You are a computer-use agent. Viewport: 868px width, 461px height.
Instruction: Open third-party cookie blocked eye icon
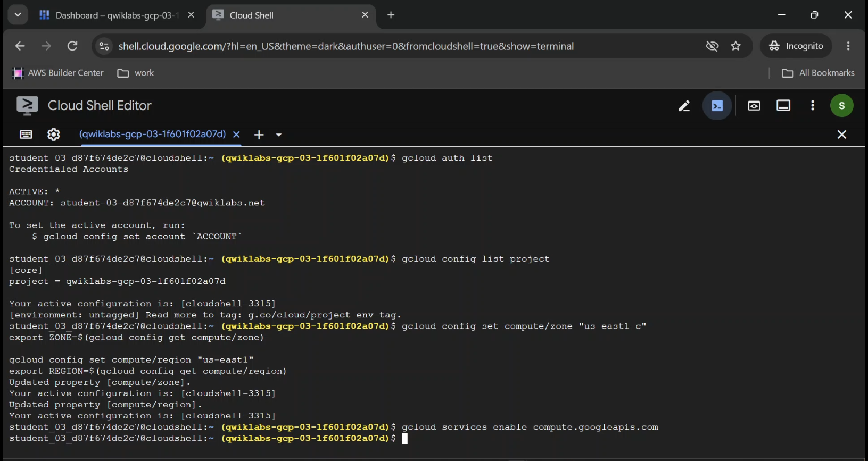[712, 46]
